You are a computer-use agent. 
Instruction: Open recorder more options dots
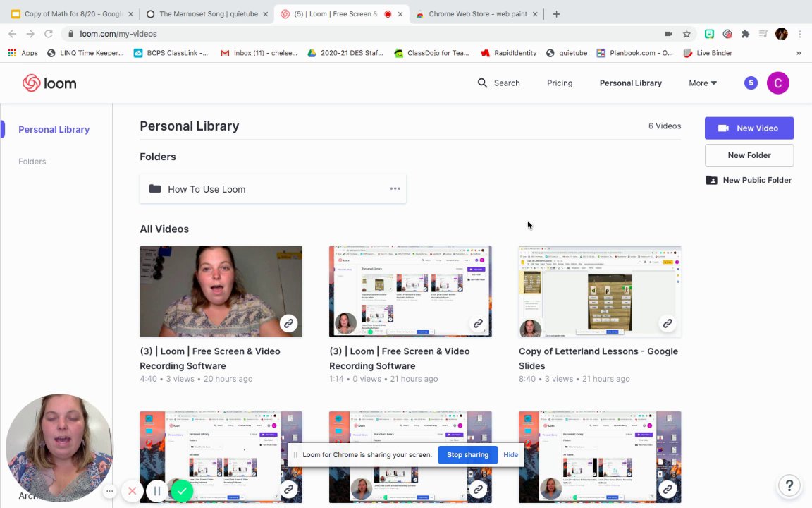click(109, 490)
